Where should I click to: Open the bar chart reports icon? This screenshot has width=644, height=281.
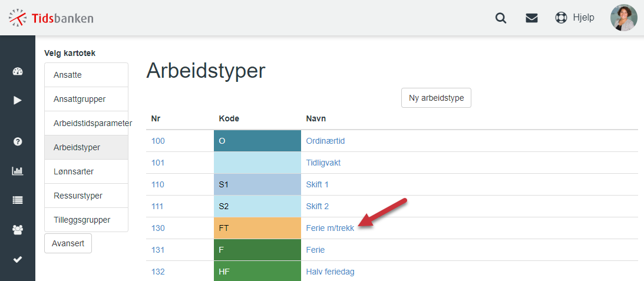click(x=18, y=171)
